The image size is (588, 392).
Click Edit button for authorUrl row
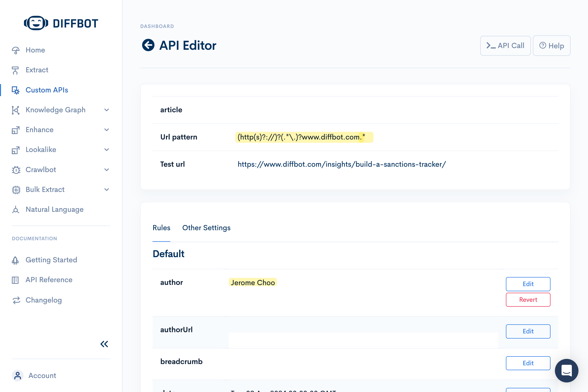point(528,331)
